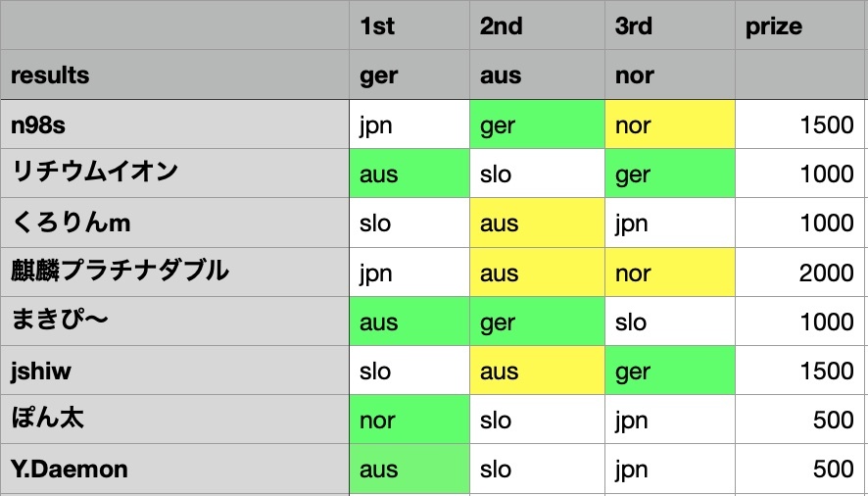Click the prize cell showing 2000

tap(799, 273)
